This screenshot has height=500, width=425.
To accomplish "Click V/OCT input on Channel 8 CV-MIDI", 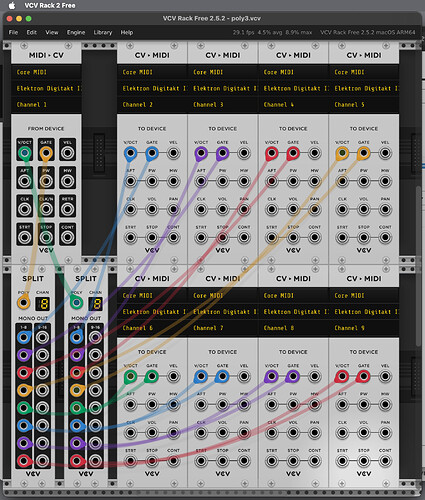I will click(272, 377).
